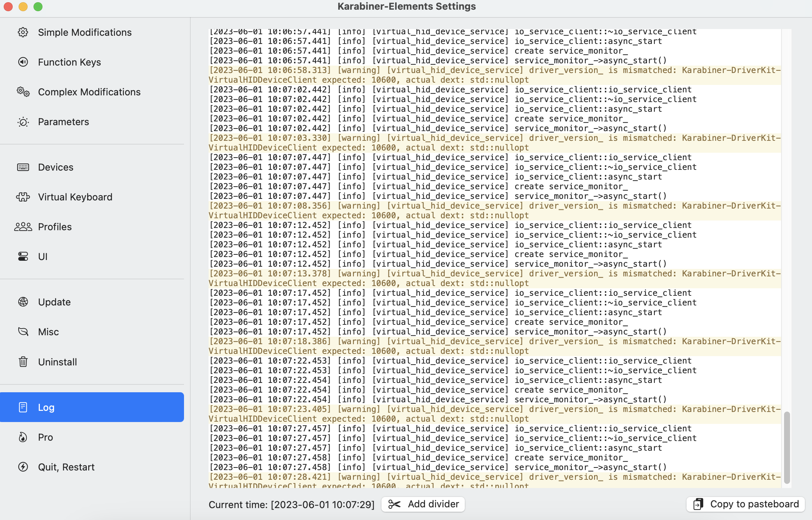Screen dimensions: 812x520
Task: Click the Uninstall trash icon
Action: [23, 362]
